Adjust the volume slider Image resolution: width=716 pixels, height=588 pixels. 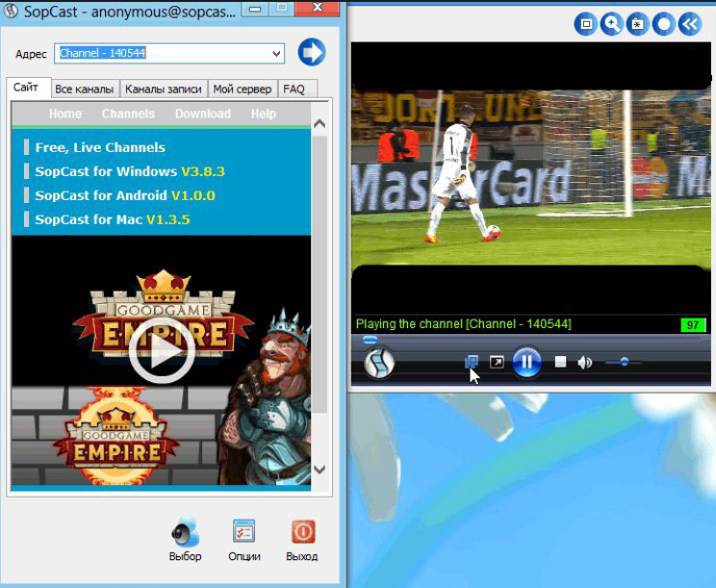[x=625, y=362]
